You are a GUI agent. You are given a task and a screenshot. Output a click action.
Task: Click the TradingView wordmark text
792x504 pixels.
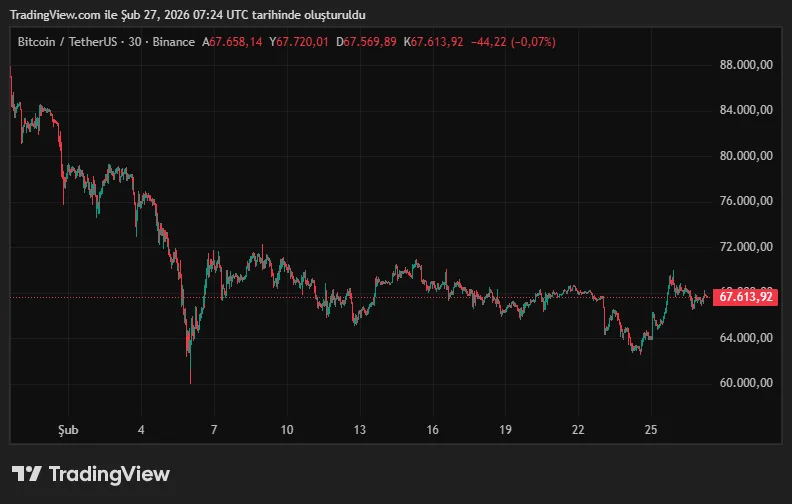pos(109,474)
